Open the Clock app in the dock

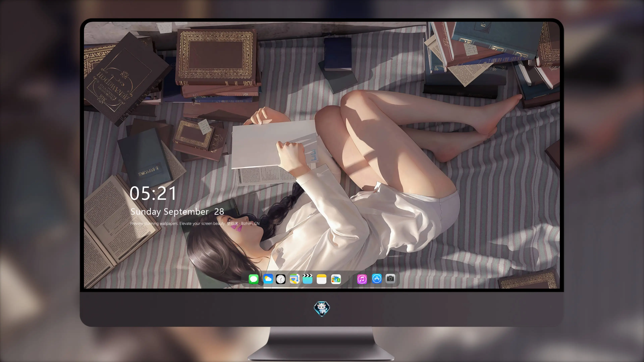tap(281, 279)
